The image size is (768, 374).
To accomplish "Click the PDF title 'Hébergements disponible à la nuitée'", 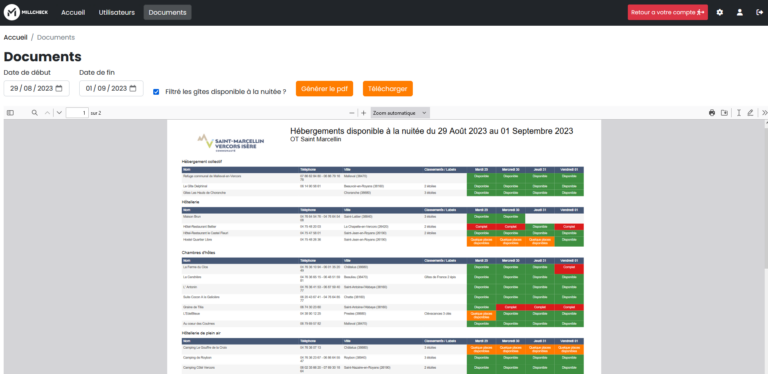I will coord(432,131).
